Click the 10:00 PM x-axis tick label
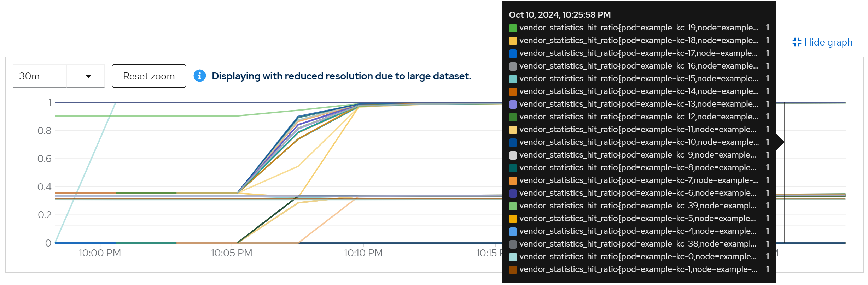This screenshot has width=868, height=285. pos(100,253)
